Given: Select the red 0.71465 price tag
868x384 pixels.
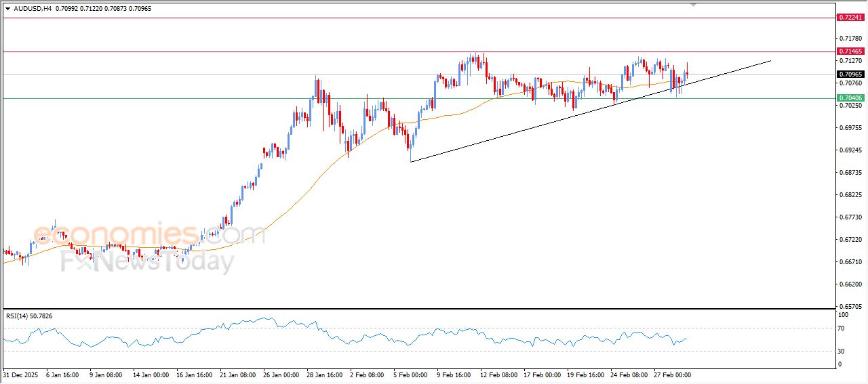Looking at the screenshot, I should pos(850,51).
